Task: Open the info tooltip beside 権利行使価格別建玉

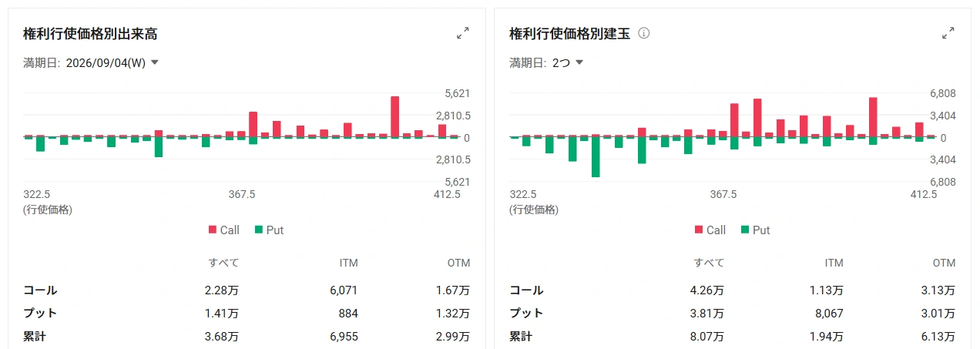Action: 645,33
